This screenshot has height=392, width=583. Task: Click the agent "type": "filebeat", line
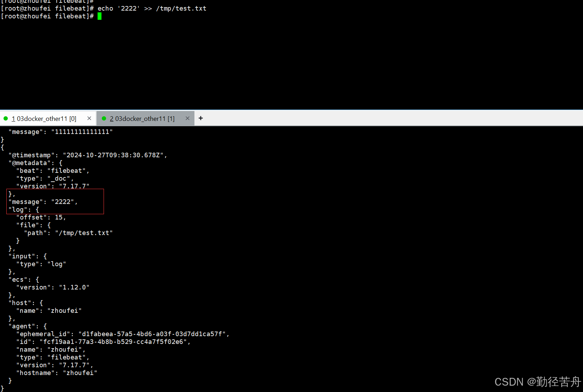pos(53,357)
